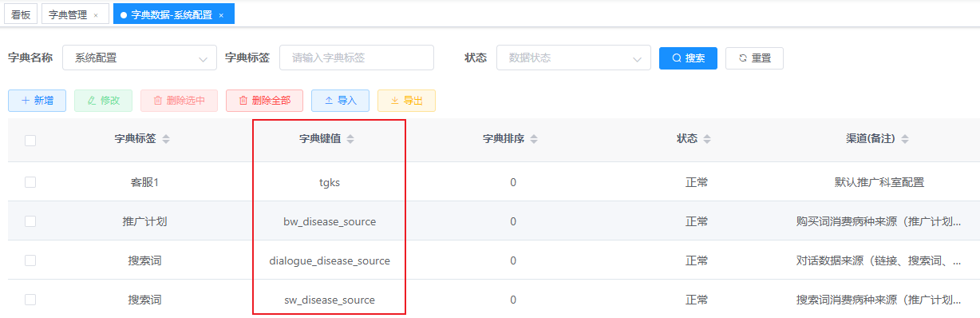980x318 pixels.
Task: Sort by 渠道(备注) column arrows
Action: coord(905,140)
